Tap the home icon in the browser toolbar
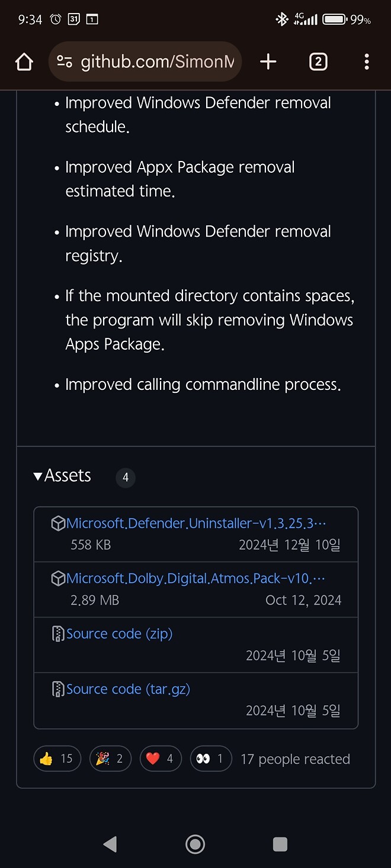Image resolution: width=391 pixels, height=868 pixels. pos(24,61)
